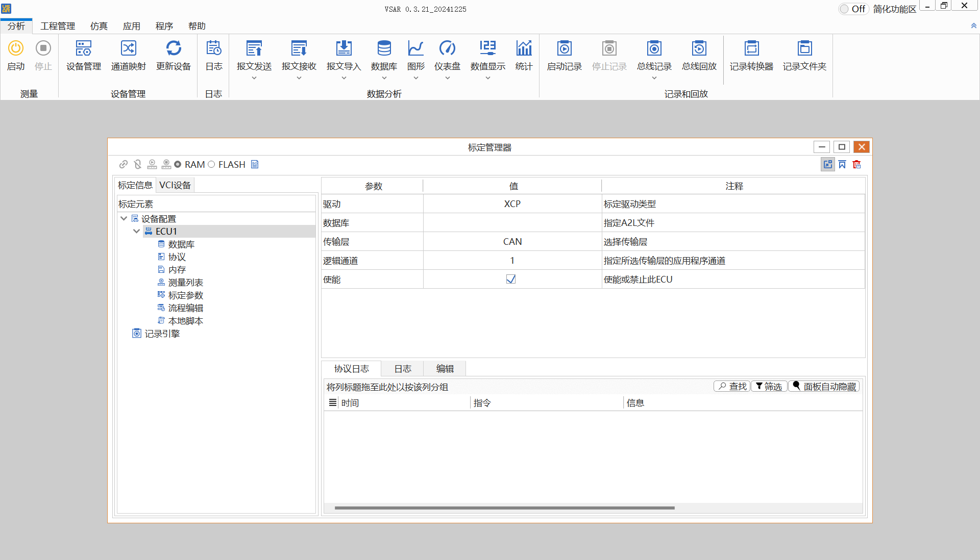Open the 日志 log tool in ribbon
Viewport: 980px width, 560px height.
click(214, 55)
